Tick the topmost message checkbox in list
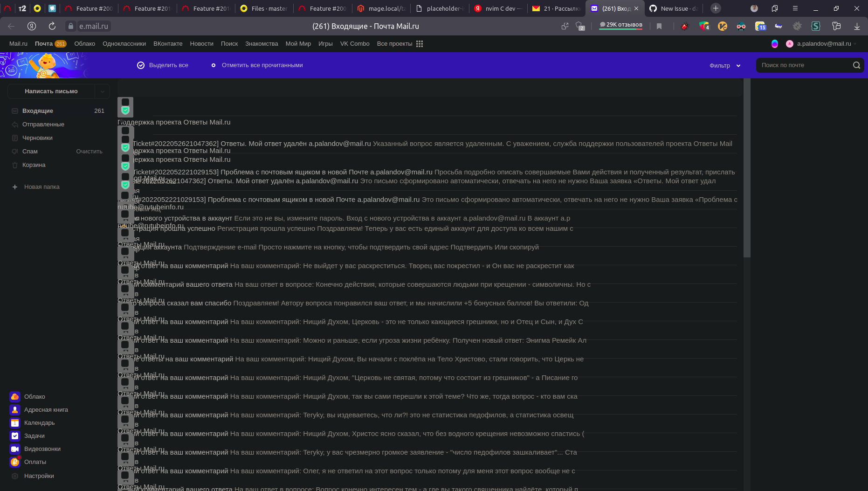Viewport: 868px width, 491px height. (125, 102)
